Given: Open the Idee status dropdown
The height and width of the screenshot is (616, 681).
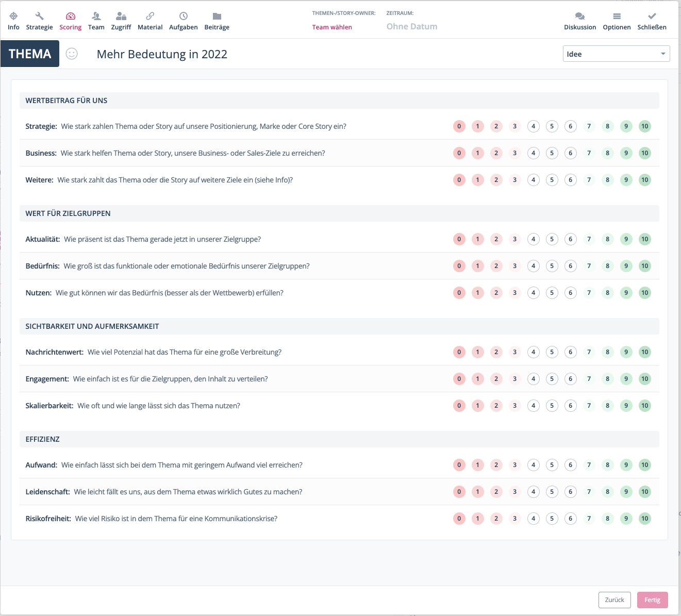Looking at the screenshot, I should (616, 54).
